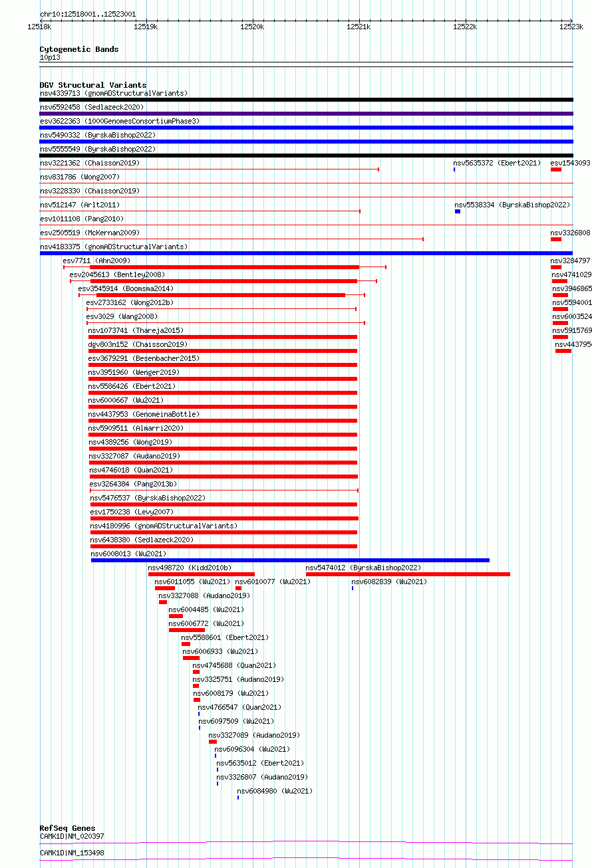Select nsv4745688 (Quan2021) label
The width and height of the screenshot is (592, 868).
(x=234, y=665)
